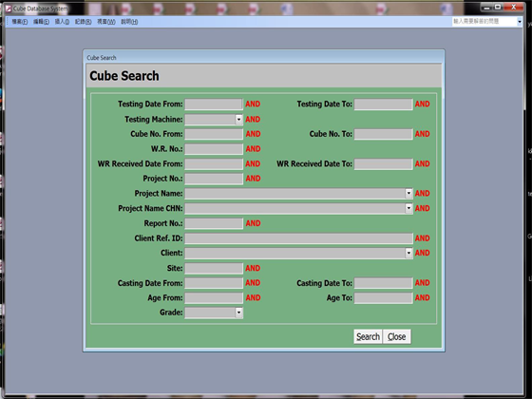The image size is (532, 399).
Task: Click the Close button in Cube Search form
Action: [x=397, y=336]
